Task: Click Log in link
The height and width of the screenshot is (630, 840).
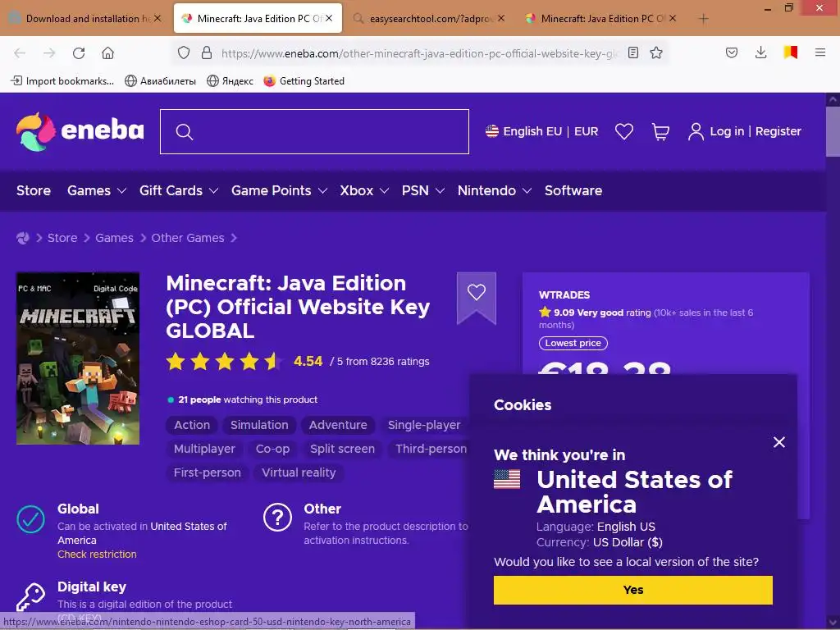Action: tap(727, 131)
